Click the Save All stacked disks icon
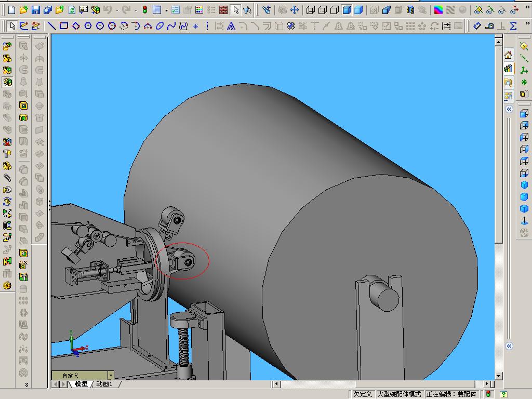The image size is (532, 399). point(47,10)
